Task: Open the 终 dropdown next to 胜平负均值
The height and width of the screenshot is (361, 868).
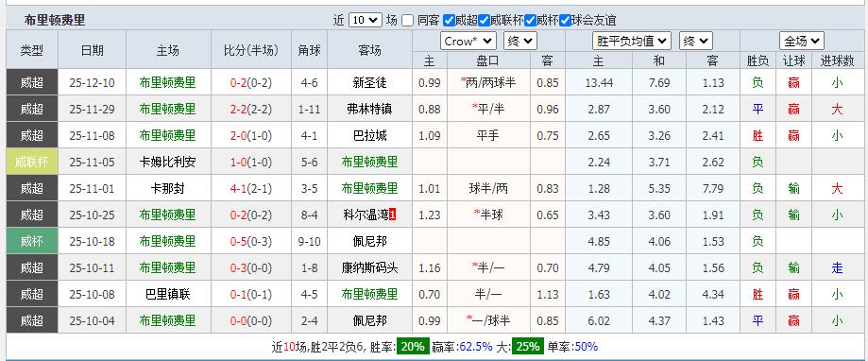Action: (696, 41)
